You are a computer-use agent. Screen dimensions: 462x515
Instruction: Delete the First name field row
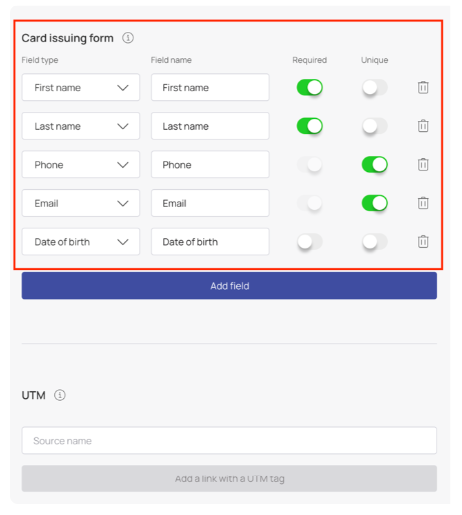(423, 87)
